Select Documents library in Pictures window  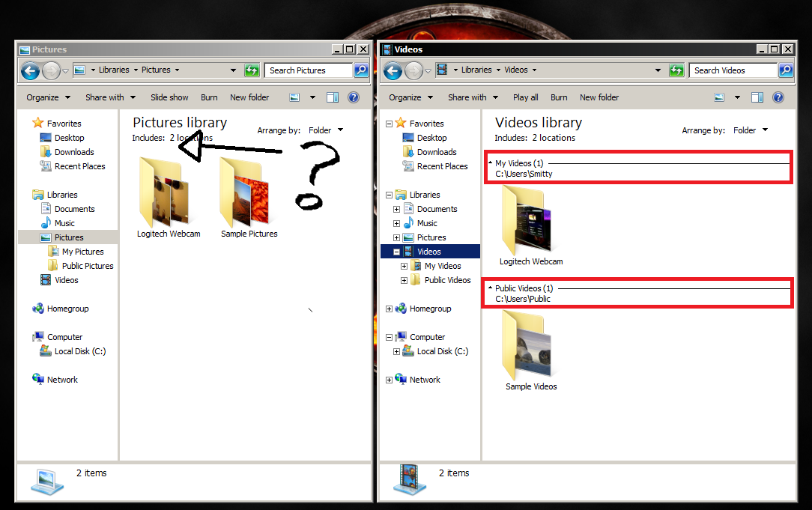[75, 209]
